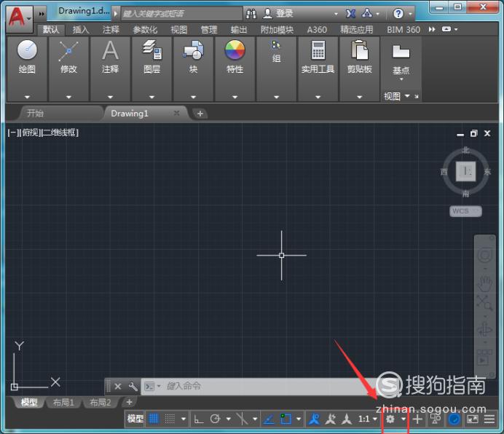Switch to the 精选应用 ribbon tab
The height and width of the screenshot is (434, 504).
click(x=357, y=30)
